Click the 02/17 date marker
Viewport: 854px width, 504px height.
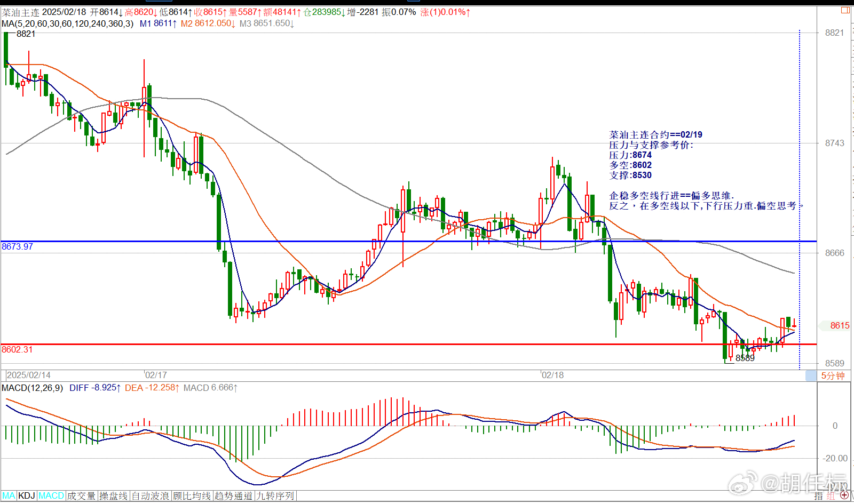point(156,375)
